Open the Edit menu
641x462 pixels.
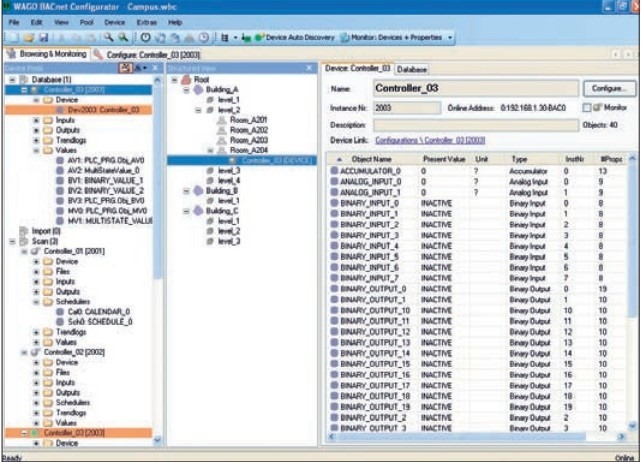pyautogui.click(x=36, y=22)
